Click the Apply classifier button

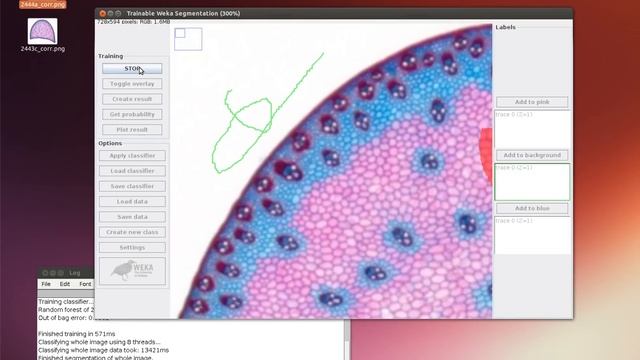[x=132, y=156]
